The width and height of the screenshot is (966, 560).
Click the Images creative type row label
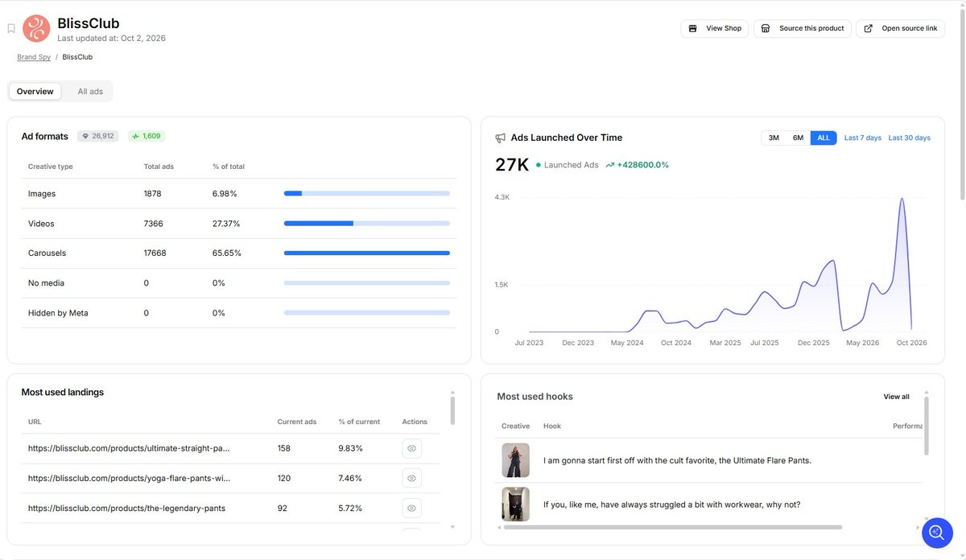42,194
